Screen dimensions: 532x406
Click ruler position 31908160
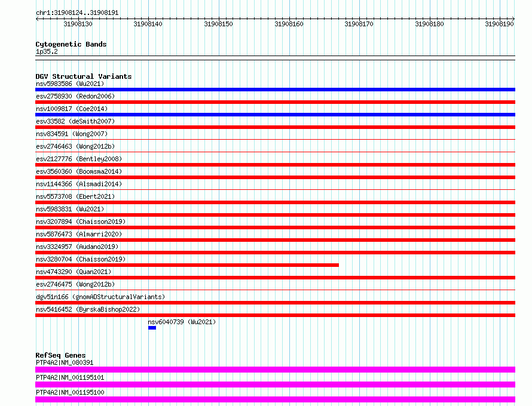(x=289, y=24)
